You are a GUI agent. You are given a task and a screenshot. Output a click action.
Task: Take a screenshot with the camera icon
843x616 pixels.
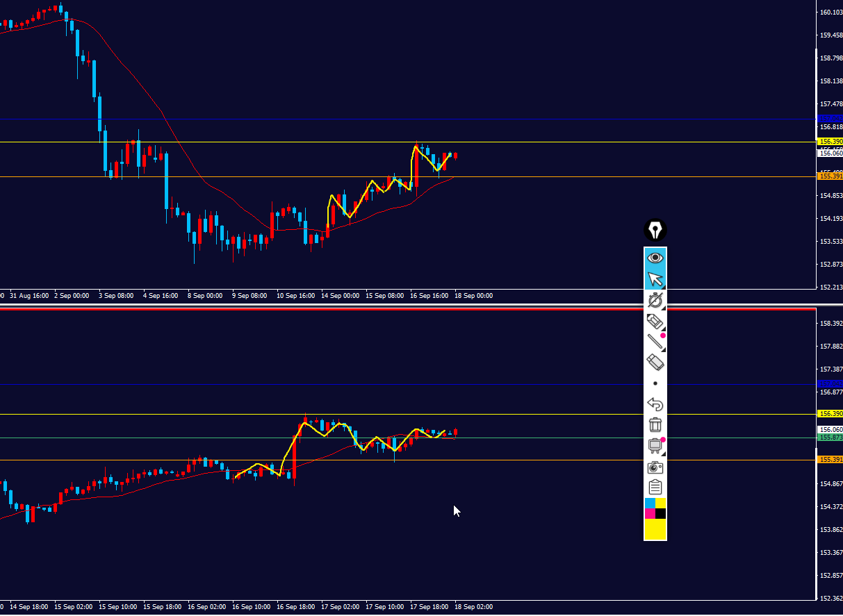655,467
